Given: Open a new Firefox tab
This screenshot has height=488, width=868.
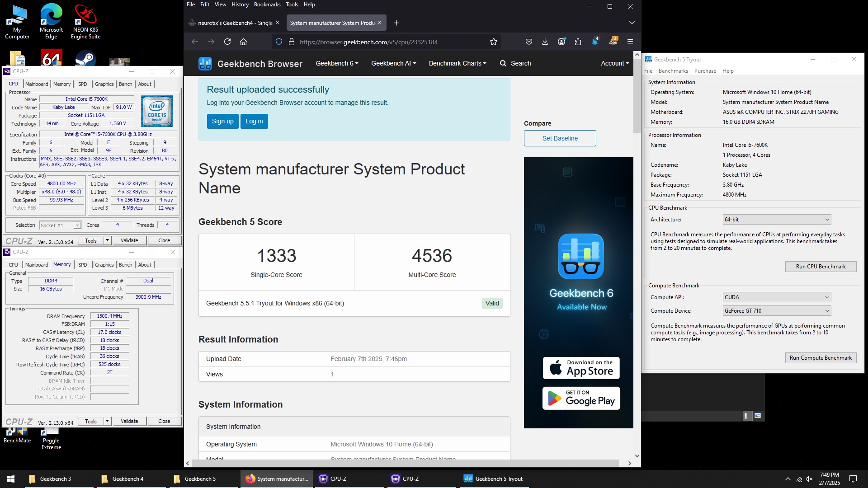Looking at the screenshot, I should point(396,23).
